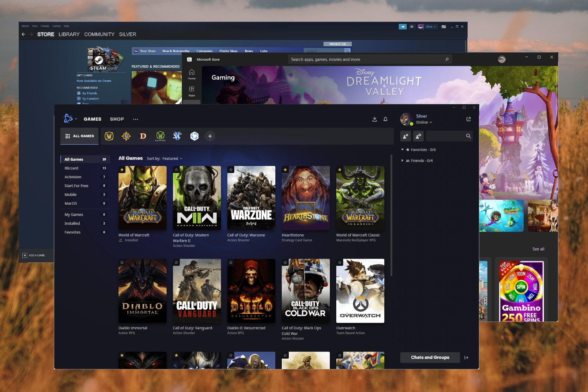Click the game list scrollbar
588x392 pixels.
coord(391,215)
